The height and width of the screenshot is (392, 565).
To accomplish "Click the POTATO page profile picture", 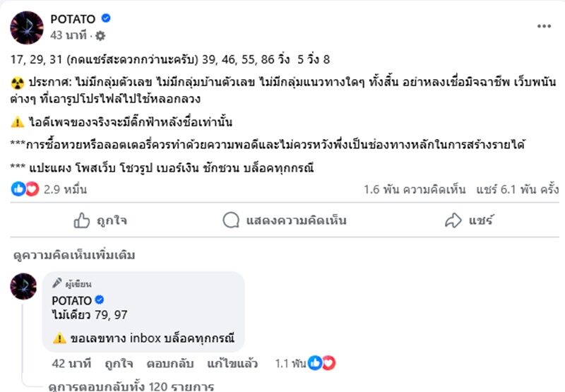I will pyautogui.click(x=27, y=28).
